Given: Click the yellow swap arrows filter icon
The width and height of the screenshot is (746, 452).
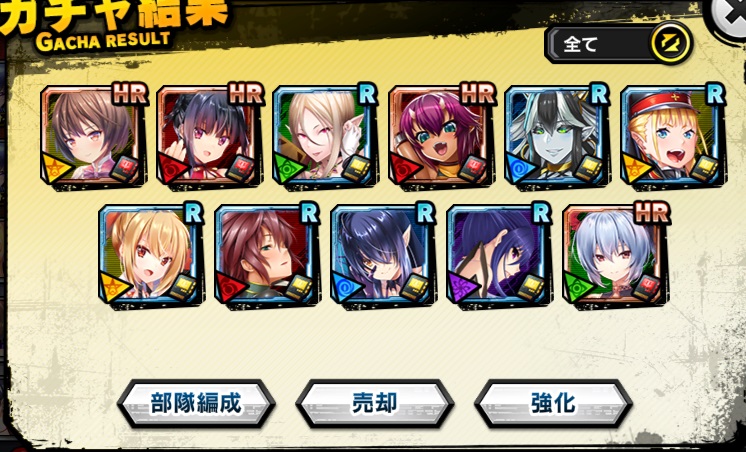Looking at the screenshot, I should [670, 44].
